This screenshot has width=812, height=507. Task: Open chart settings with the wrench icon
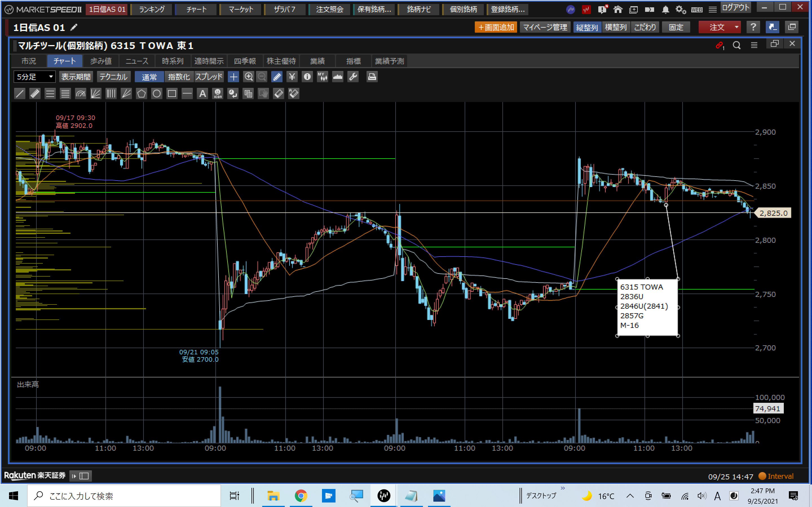[x=353, y=77]
